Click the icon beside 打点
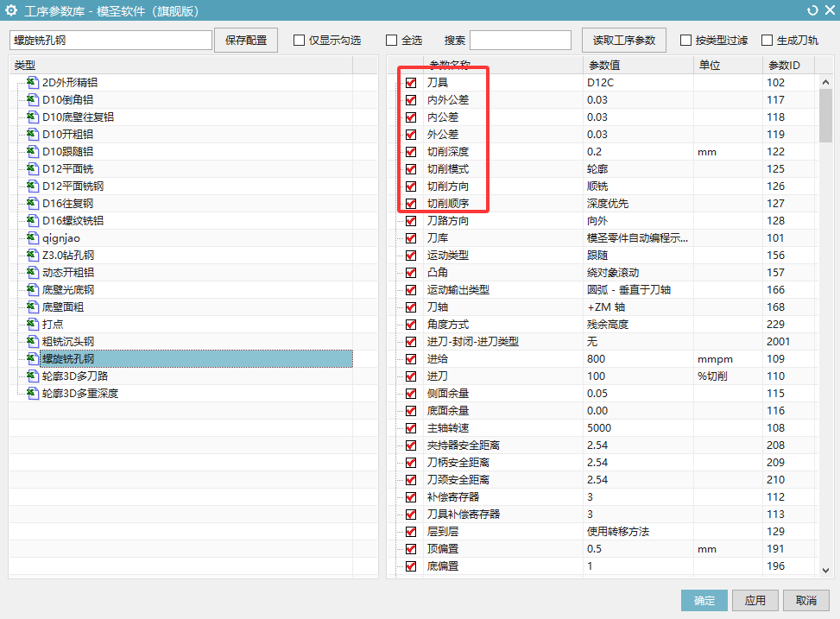Screen dimensions: 840x619 click(33, 325)
